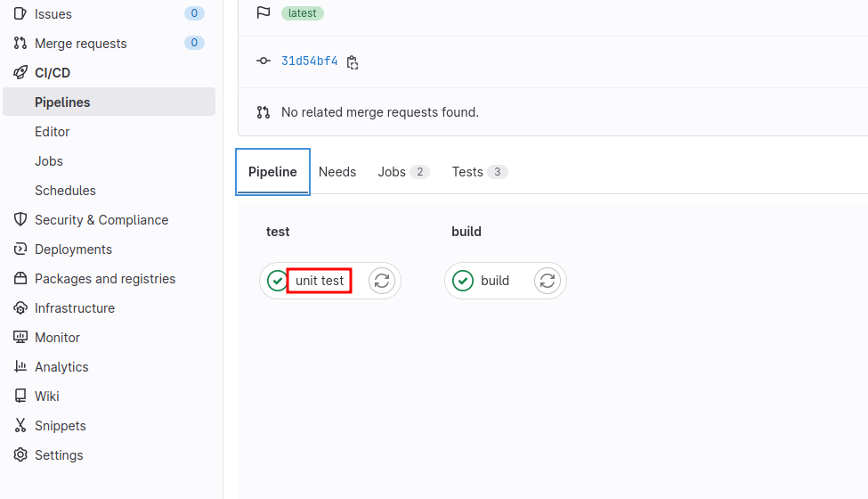
Task: Switch to the Tests tab
Action: 479,172
